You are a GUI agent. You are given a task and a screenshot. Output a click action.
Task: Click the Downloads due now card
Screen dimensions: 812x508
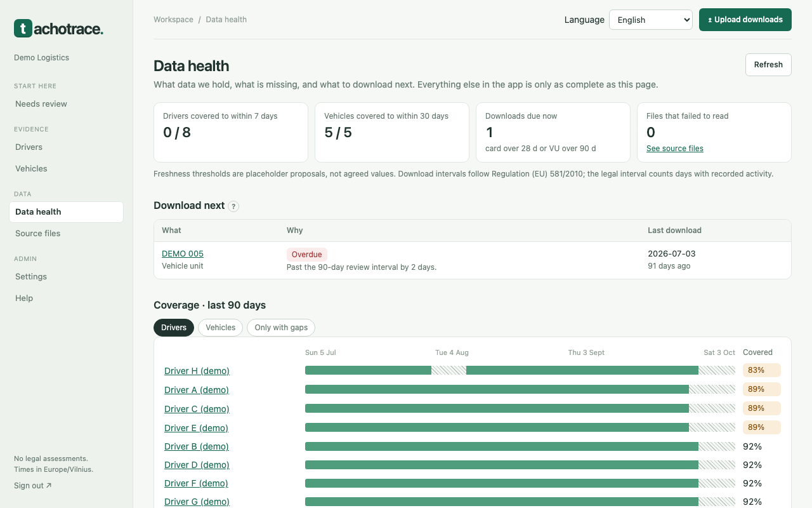[x=553, y=132]
